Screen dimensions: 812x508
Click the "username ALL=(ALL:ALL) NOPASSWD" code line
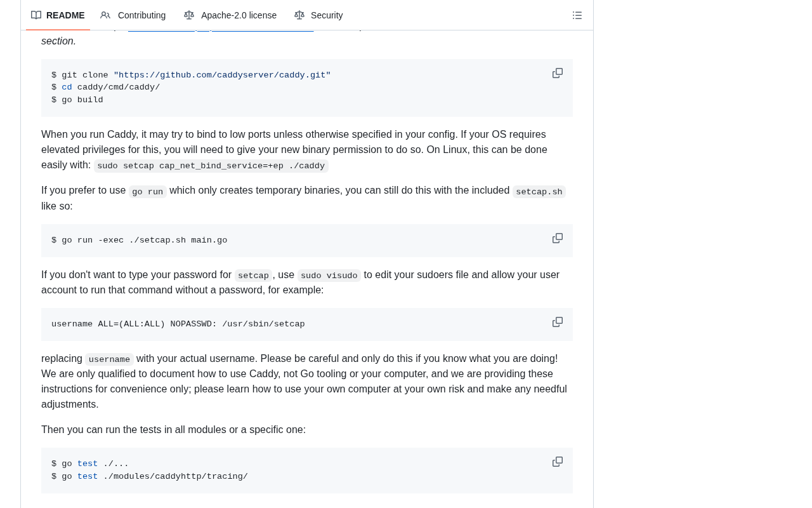click(178, 324)
